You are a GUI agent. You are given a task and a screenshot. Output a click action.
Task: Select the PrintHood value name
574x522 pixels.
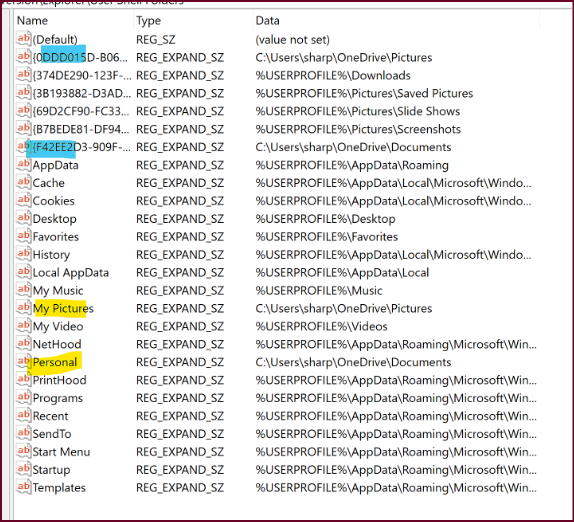point(59,380)
